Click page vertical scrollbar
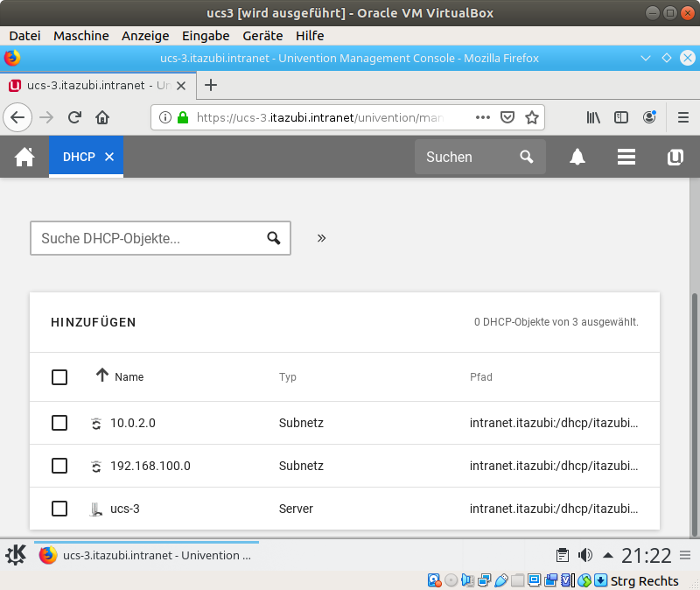Image resolution: width=700 pixels, height=590 pixels. (x=694, y=416)
